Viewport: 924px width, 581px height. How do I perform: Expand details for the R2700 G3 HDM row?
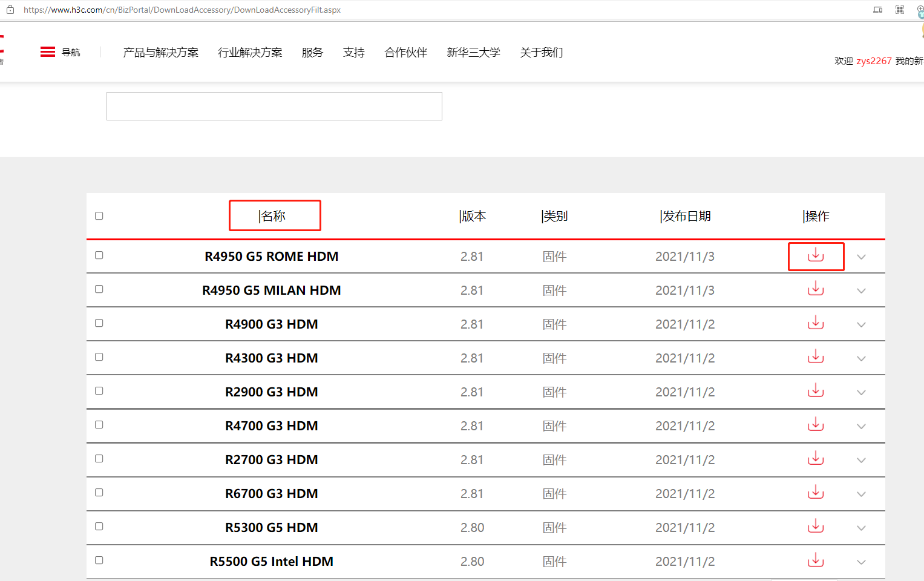(862, 461)
